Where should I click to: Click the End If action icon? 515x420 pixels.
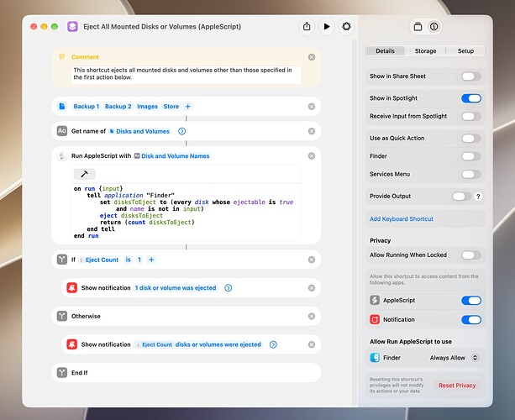click(x=62, y=372)
